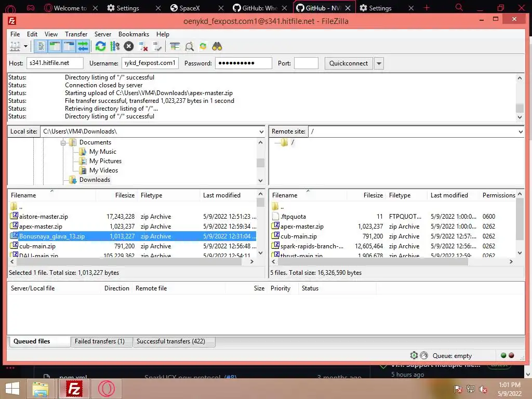The width and height of the screenshot is (532, 399).
Task: Open Opera browser from taskbar
Action: [106, 389]
